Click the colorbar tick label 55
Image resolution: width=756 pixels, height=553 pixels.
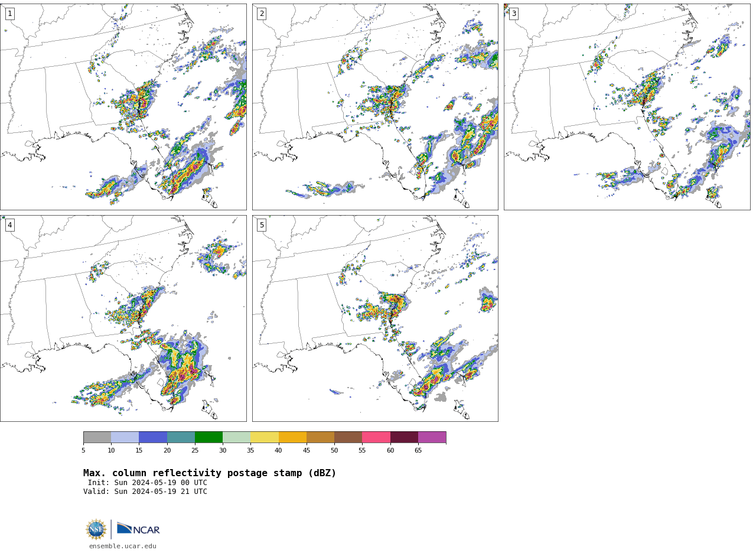point(362,451)
